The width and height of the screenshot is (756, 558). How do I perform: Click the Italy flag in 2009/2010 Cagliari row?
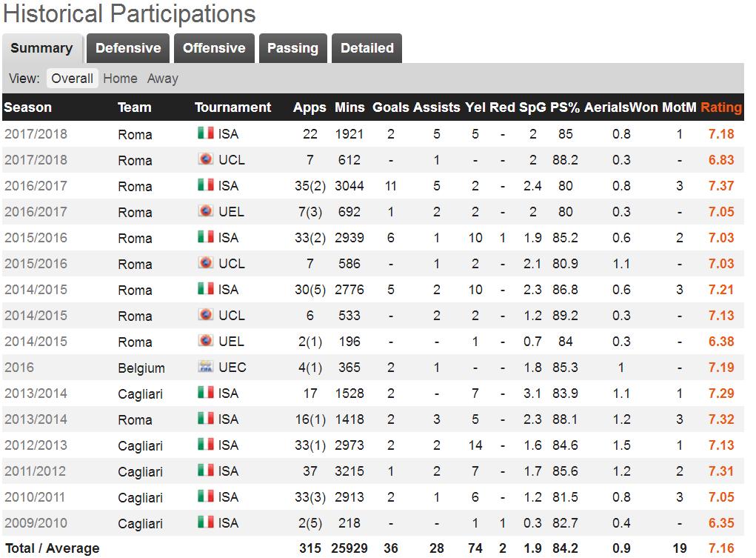tap(205, 522)
